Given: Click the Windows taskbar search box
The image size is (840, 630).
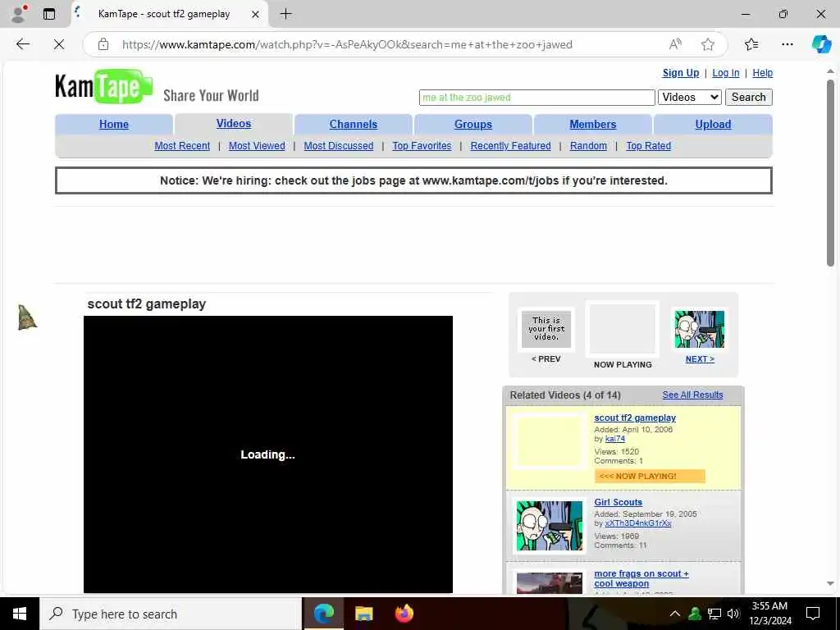Looking at the screenshot, I should tap(171, 614).
